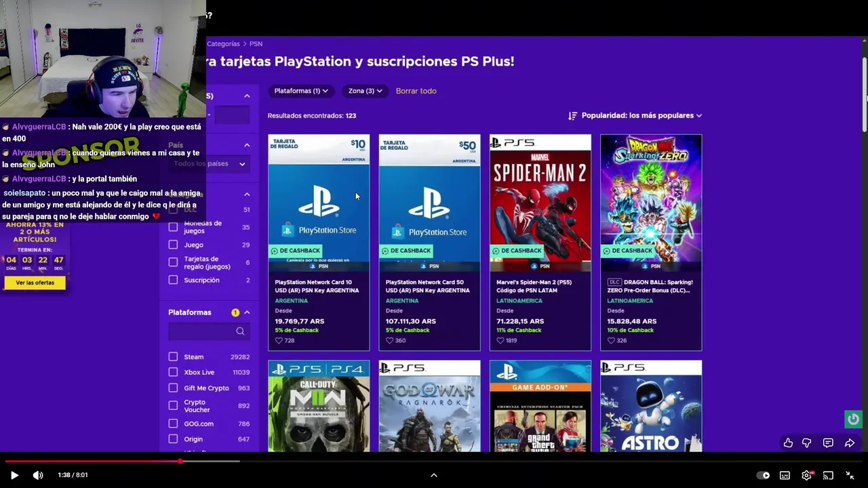This screenshot has height=488, width=868.
Task: Play the video
Action: point(14,475)
